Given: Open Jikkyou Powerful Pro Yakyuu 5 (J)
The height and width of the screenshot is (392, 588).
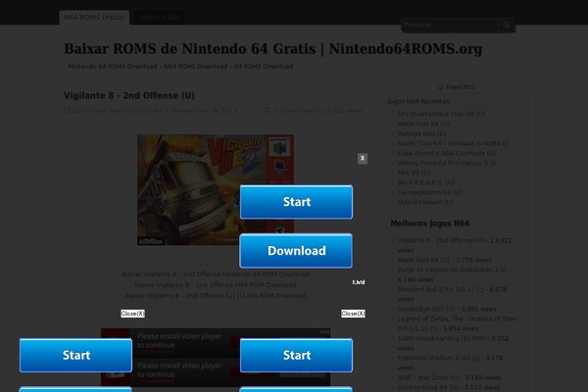Looking at the screenshot, I should [447, 163].
